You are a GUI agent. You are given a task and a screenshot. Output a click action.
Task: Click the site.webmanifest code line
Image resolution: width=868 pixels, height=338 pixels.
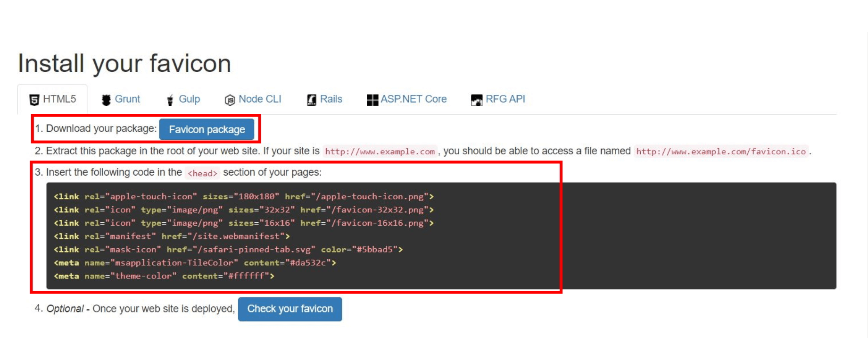pyautogui.click(x=172, y=236)
